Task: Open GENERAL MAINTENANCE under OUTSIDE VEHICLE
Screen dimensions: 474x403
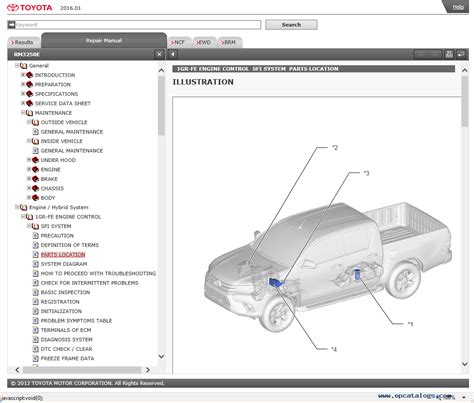Action: tap(72, 132)
